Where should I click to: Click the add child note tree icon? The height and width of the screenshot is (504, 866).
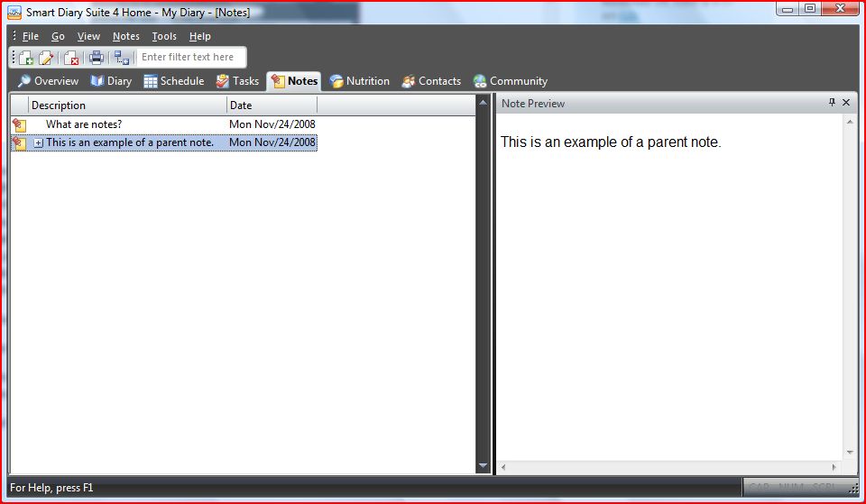[x=122, y=58]
